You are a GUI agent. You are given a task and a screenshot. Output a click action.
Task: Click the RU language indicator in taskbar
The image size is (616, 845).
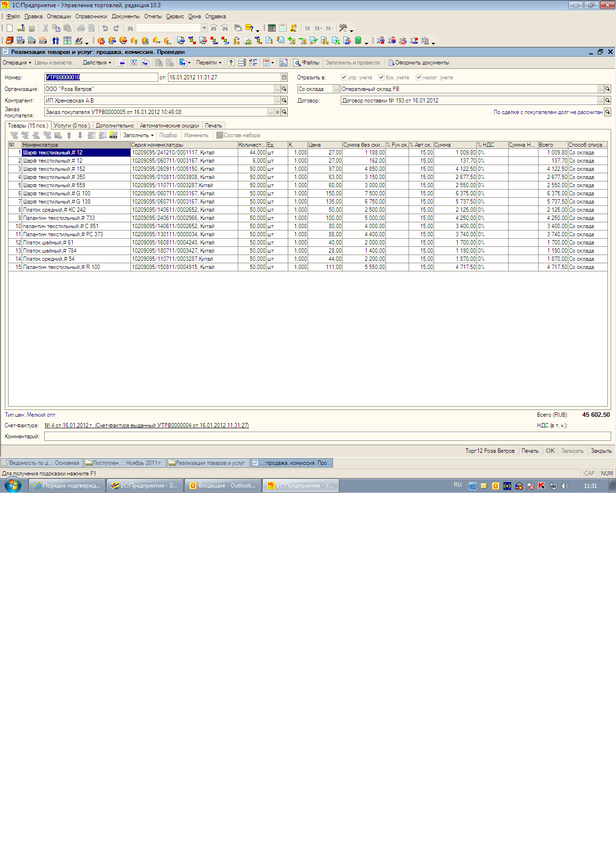[x=458, y=485]
